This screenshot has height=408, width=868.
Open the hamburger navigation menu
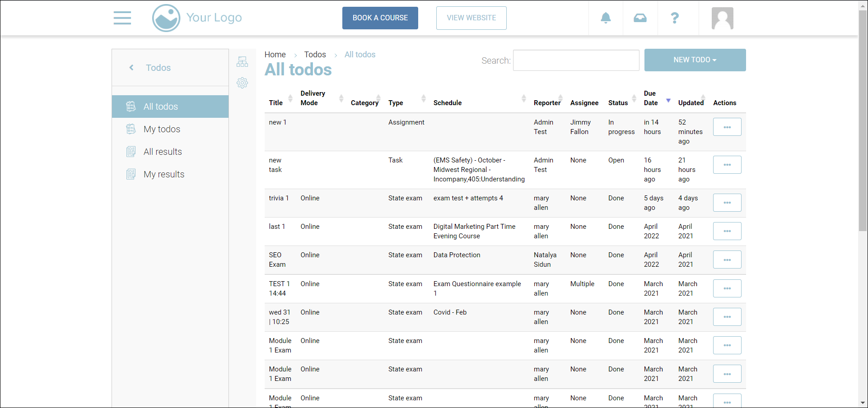(122, 18)
